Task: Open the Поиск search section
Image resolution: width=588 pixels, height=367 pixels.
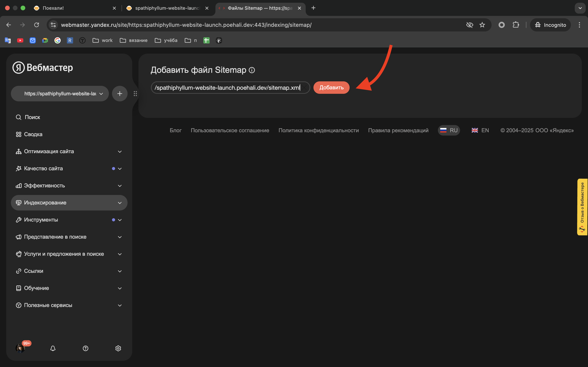Action: [x=32, y=117]
